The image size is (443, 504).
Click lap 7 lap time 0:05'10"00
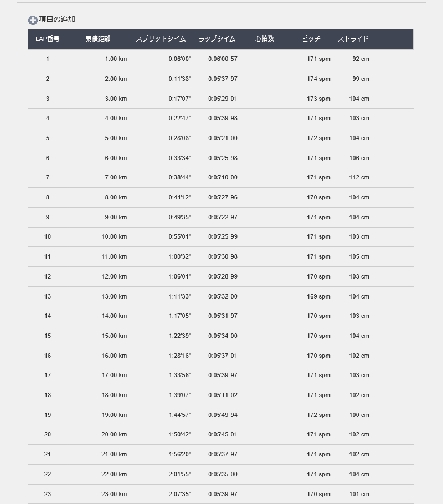(x=223, y=177)
